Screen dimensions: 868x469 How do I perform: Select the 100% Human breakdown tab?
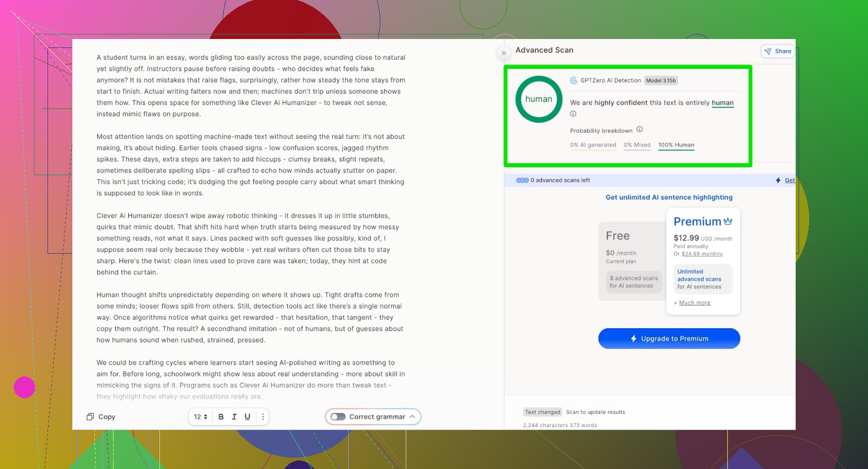(676, 145)
